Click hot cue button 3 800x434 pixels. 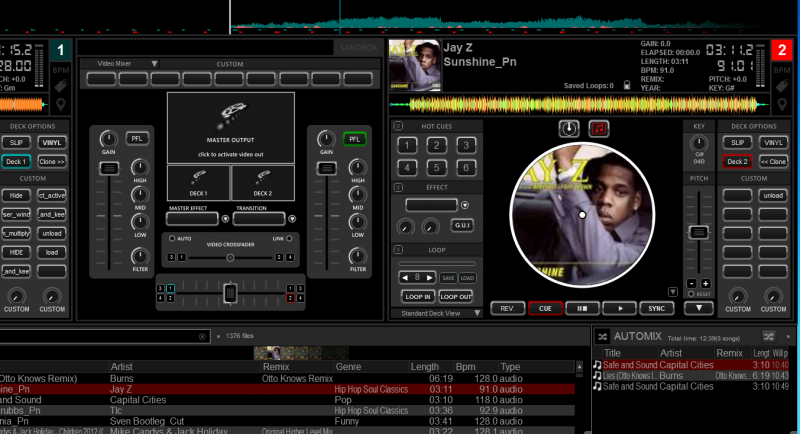coord(466,145)
